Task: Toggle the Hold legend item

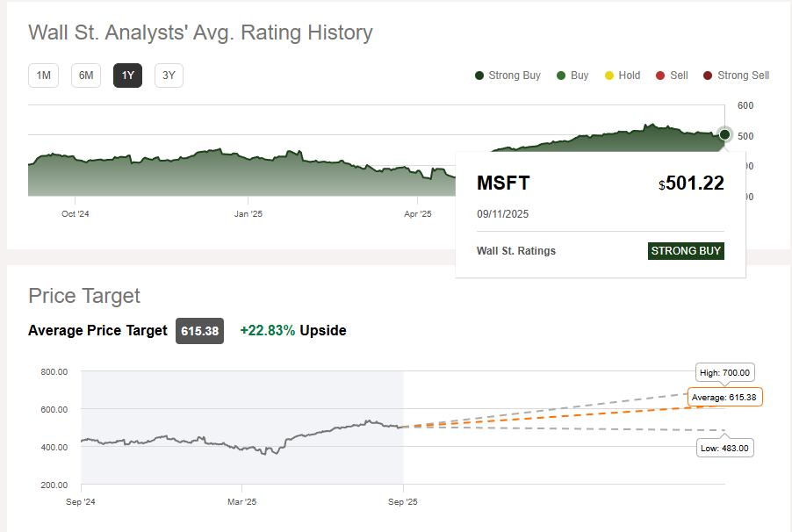Action: pyautogui.click(x=623, y=75)
